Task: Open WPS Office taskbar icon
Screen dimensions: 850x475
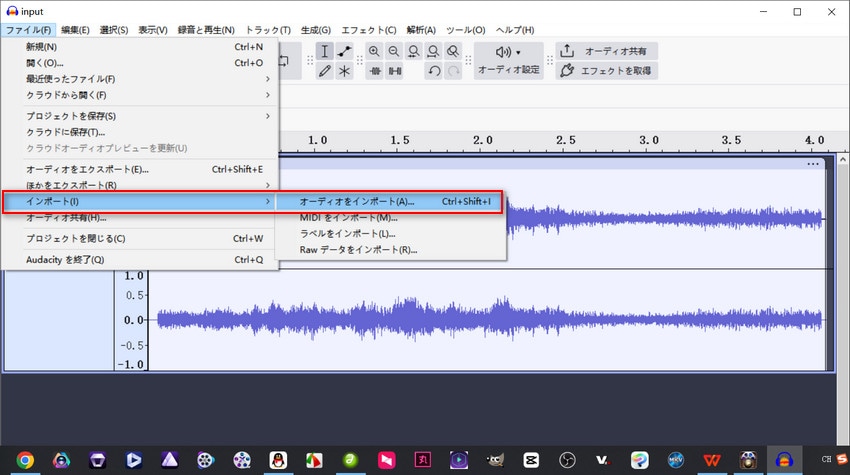Action: 712,460
